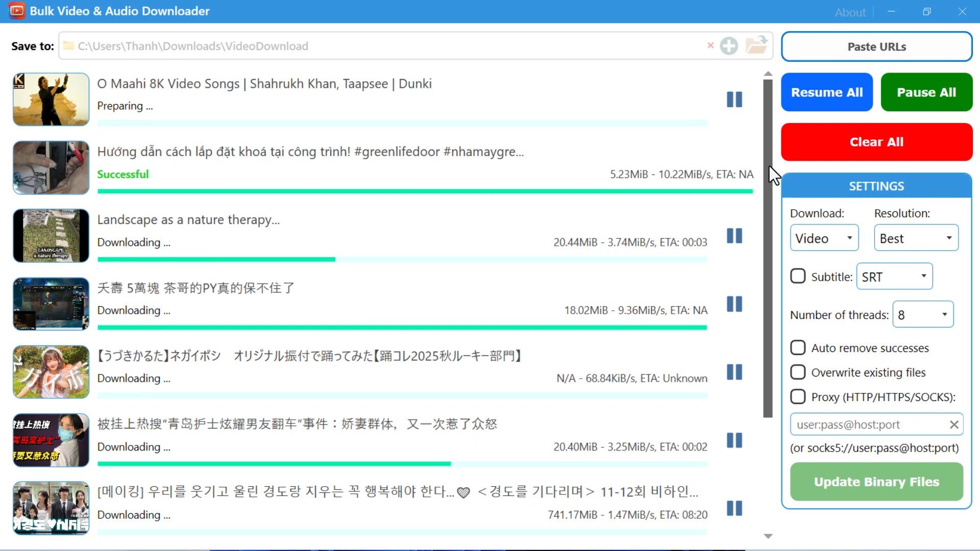Viewport: 980px width, 551px height.
Task: Enable Overwrite existing files option
Action: (798, 372)
